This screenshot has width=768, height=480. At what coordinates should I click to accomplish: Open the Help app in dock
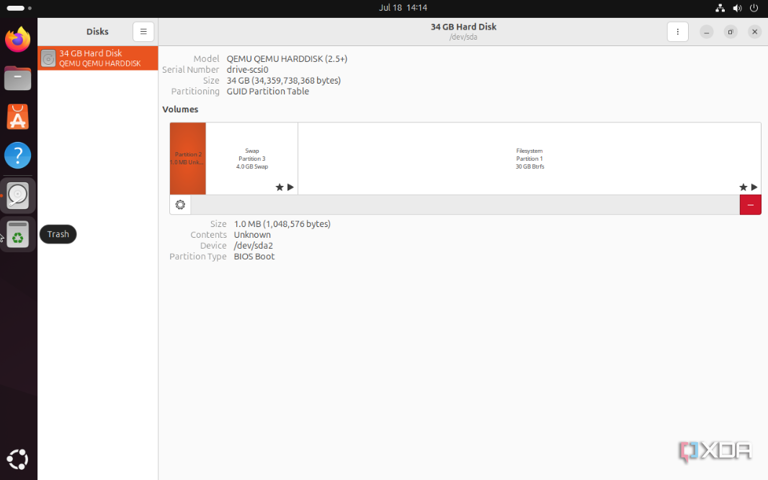coord(18,155)
